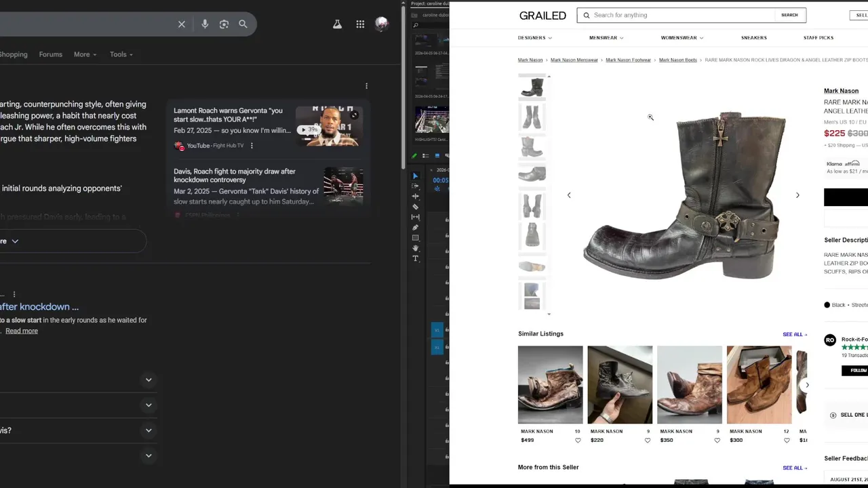
Task: Show next boot product image
Action: (797, 195)
